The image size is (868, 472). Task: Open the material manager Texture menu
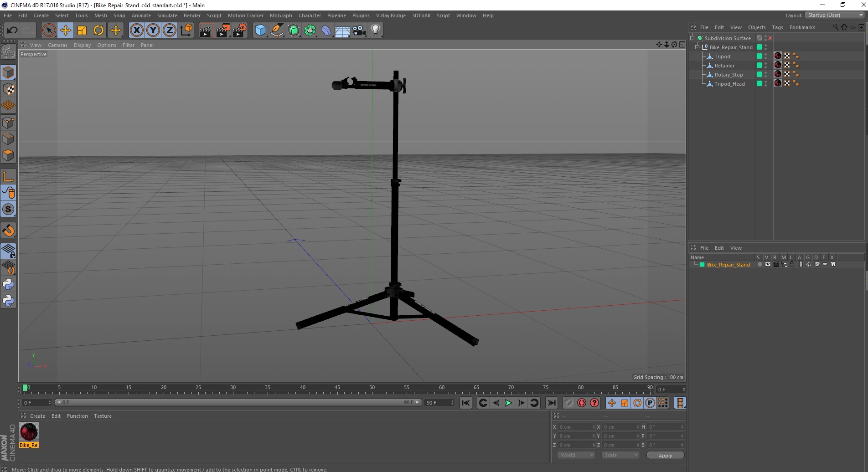click(103, 416)
